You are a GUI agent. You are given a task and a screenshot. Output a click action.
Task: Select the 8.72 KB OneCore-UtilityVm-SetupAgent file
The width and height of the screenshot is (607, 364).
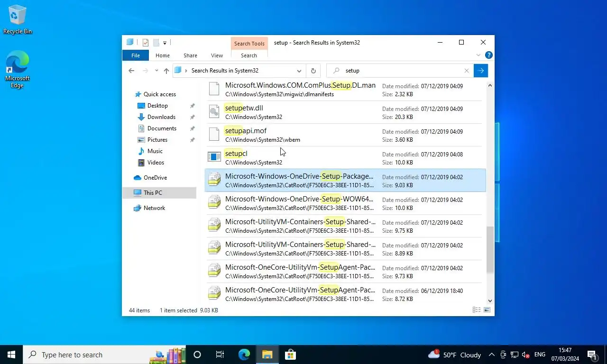tap(345, 294)
